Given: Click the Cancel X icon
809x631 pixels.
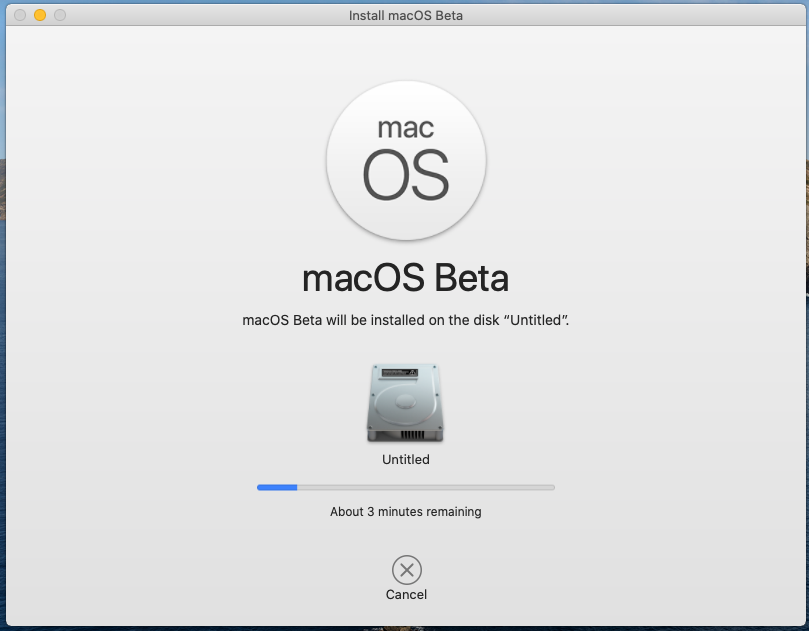Looking at the screenshot, I should point(407,570).
